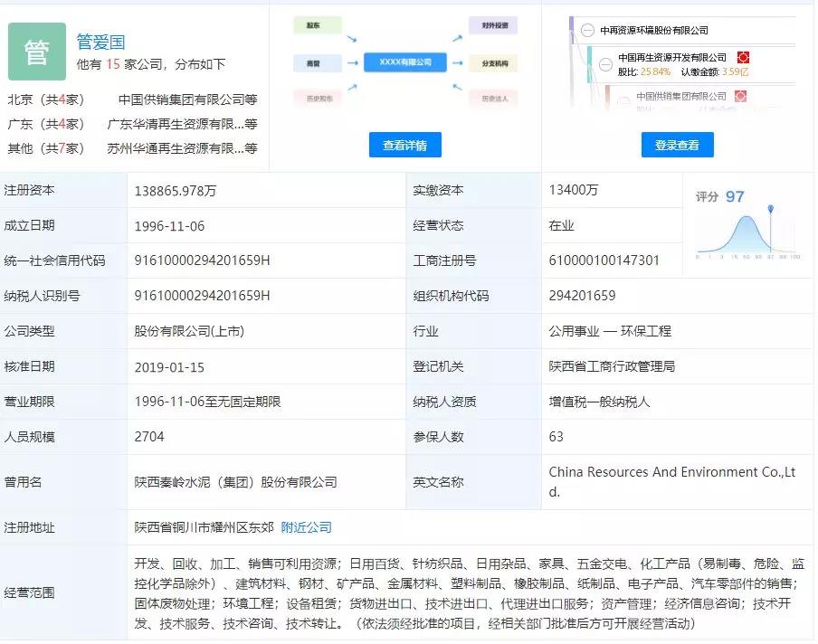Click red badge icon beside 中国供销集团有限公司 in tree

pos(739,96)
